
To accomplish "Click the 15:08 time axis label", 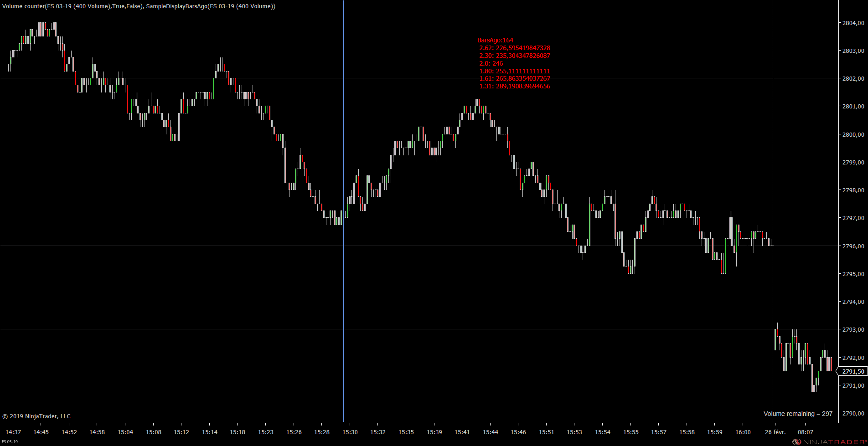I will (x=154, y=432).
